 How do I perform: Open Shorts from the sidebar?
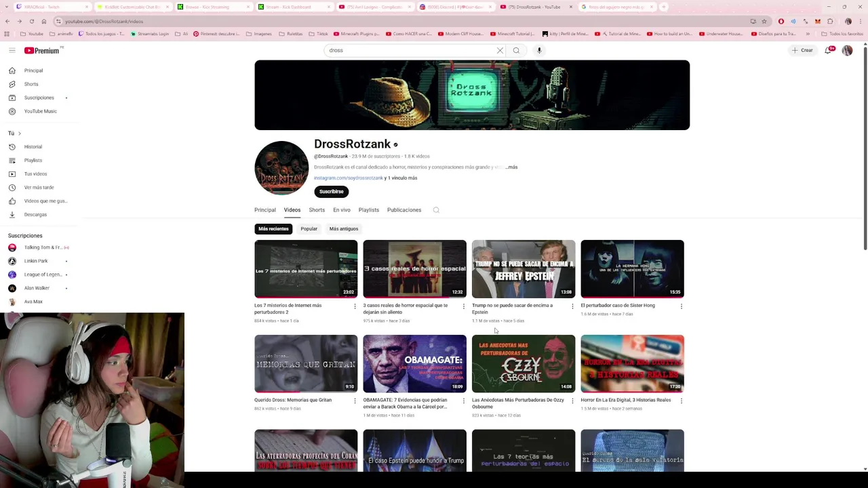point(31,84)
